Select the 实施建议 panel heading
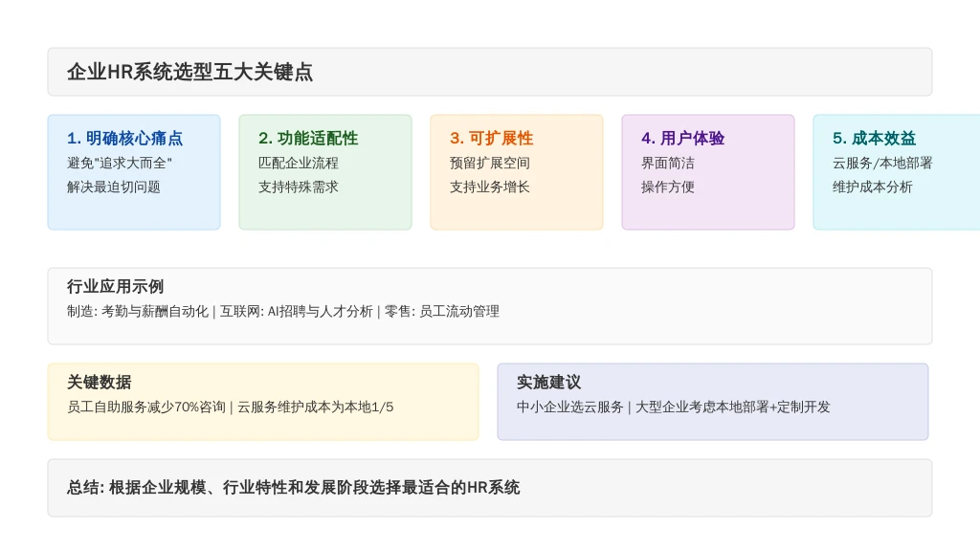The height and width of the screenshot is (551, 980). point(548,383)
